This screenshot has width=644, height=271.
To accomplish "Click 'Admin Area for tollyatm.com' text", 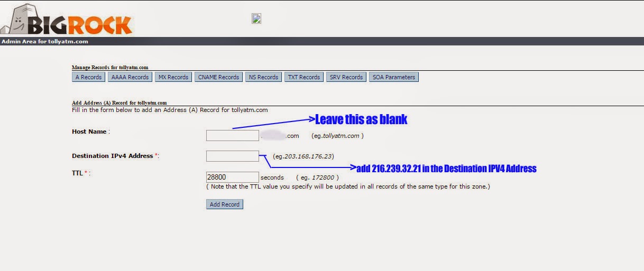I will pyautogui.click(x=45, y=41).
